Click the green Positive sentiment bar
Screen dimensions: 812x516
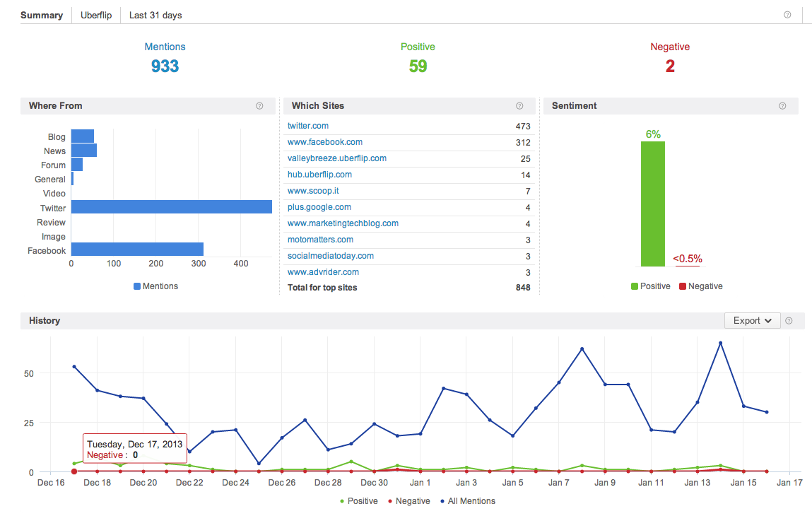tap(652, 204)
